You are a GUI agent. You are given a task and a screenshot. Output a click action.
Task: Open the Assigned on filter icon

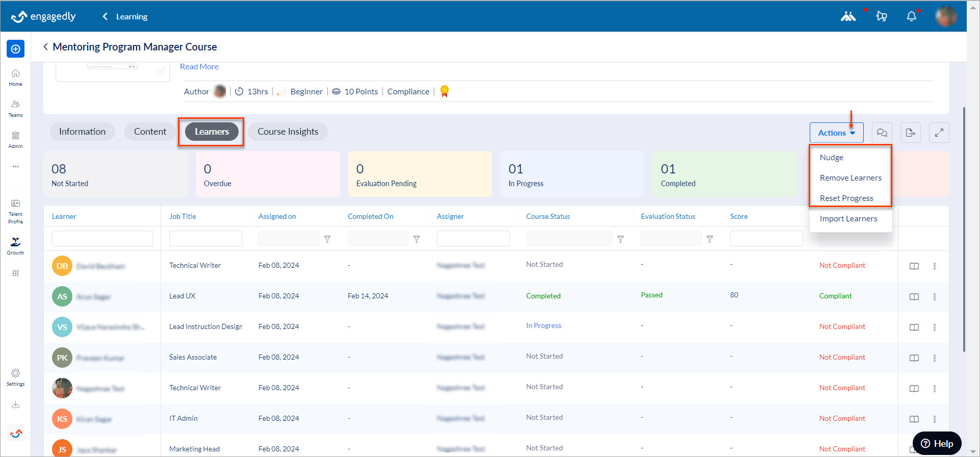pos(327,239)
